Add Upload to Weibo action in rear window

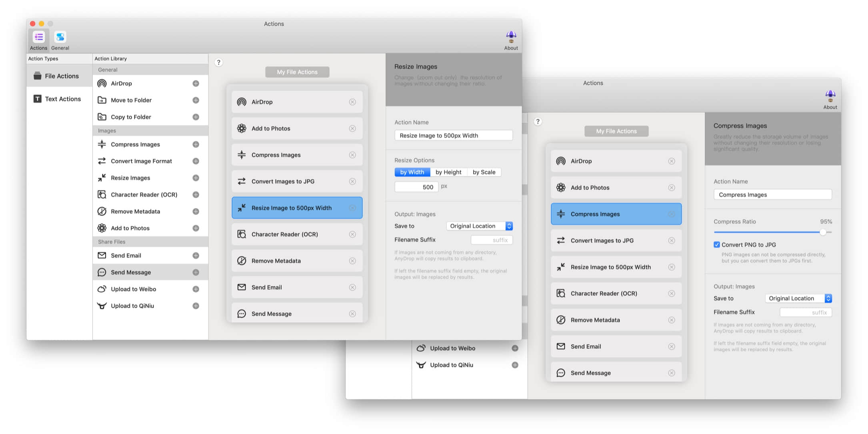click(x=515, y=348)
